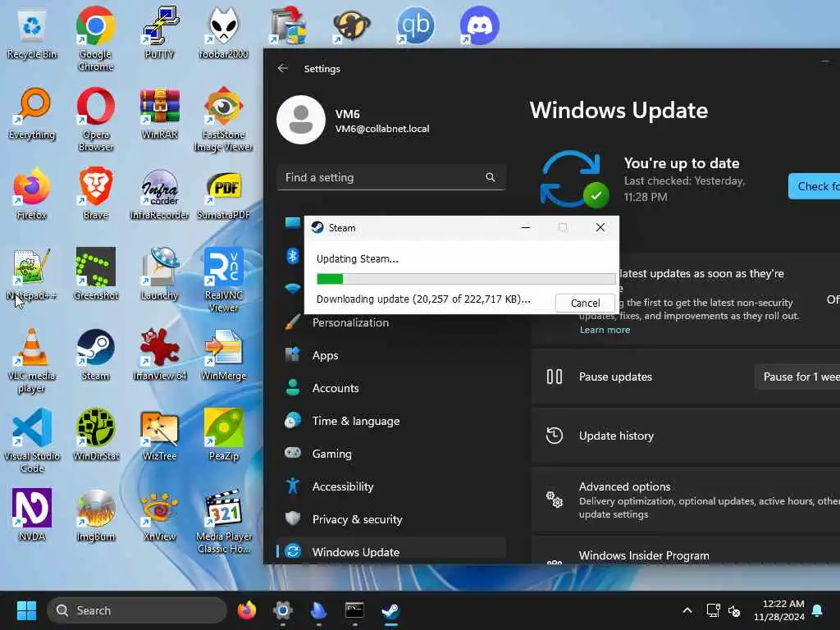
Task: Launch NVDA screen reader shortcut
Action: coord(32,515)
